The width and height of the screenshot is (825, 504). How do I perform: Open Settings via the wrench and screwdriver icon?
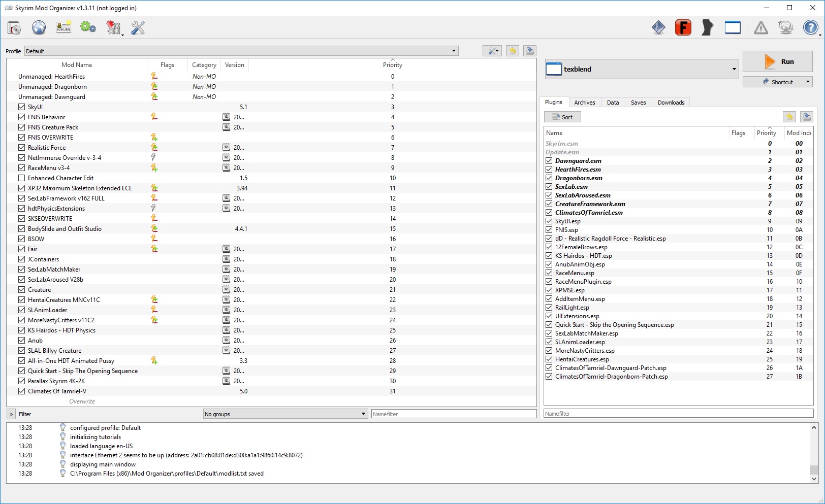138,27
